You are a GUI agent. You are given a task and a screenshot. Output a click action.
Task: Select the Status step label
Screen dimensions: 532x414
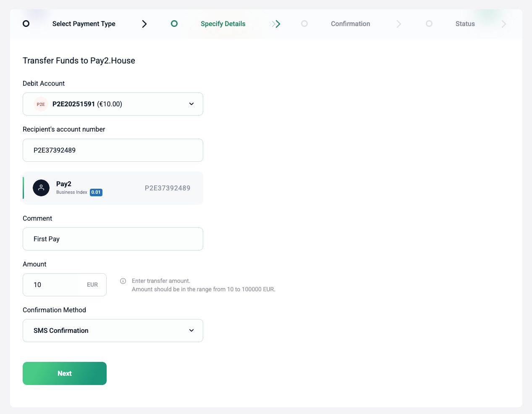click(465, 24)
